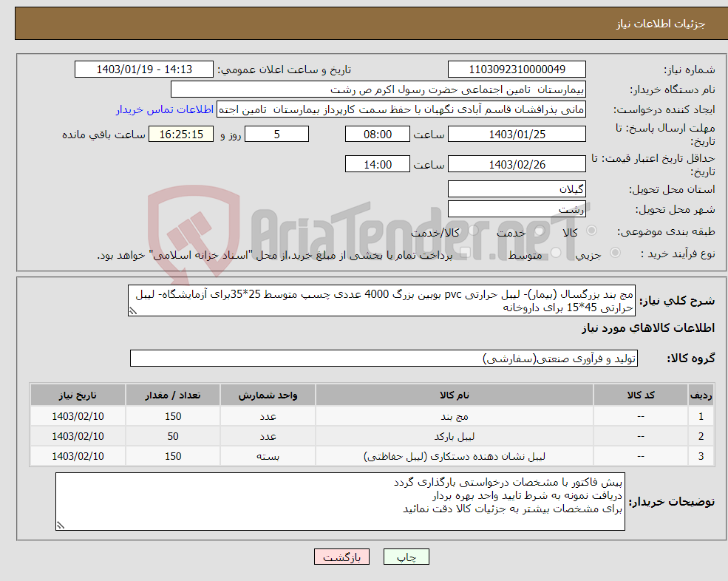728x581 pixels.
Task: Click the validity time field 14:00
Action: pos(378,164)
